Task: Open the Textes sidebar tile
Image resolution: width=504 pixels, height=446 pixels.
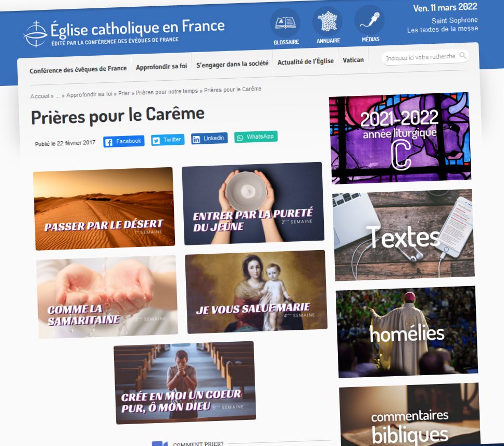Action: point(404,235)
